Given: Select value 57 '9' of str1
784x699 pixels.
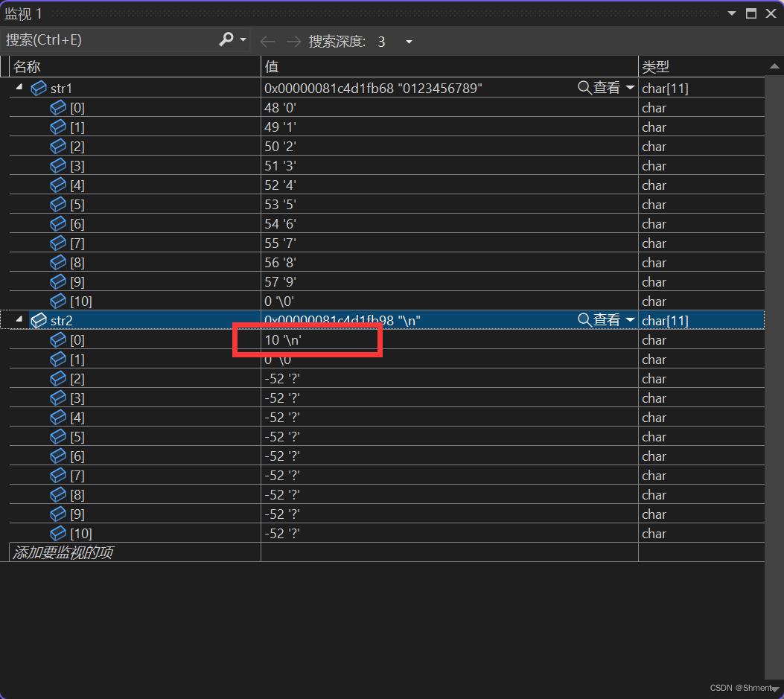Looking at the screenshot, I should [281, 282].
